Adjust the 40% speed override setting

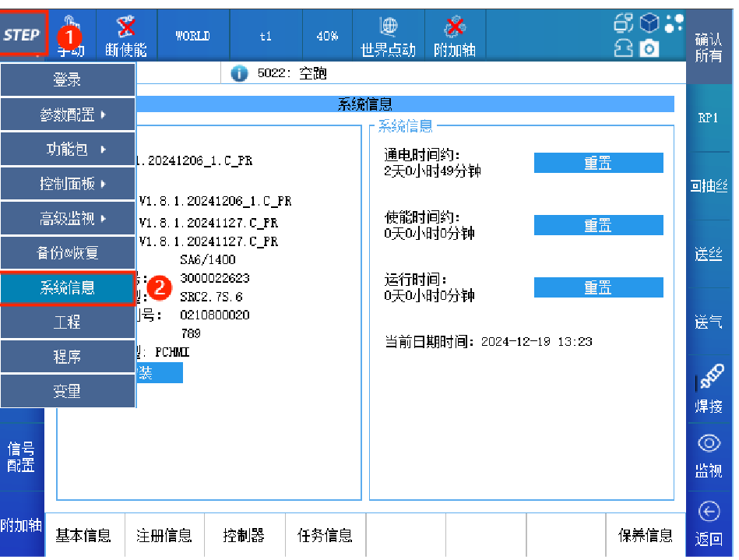(x=326, y=36)
